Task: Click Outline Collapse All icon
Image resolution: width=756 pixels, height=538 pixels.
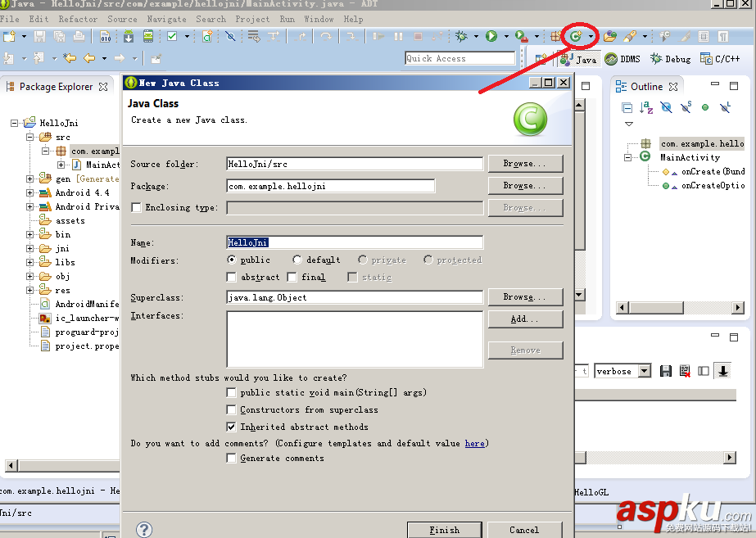Action: point(627,107)
